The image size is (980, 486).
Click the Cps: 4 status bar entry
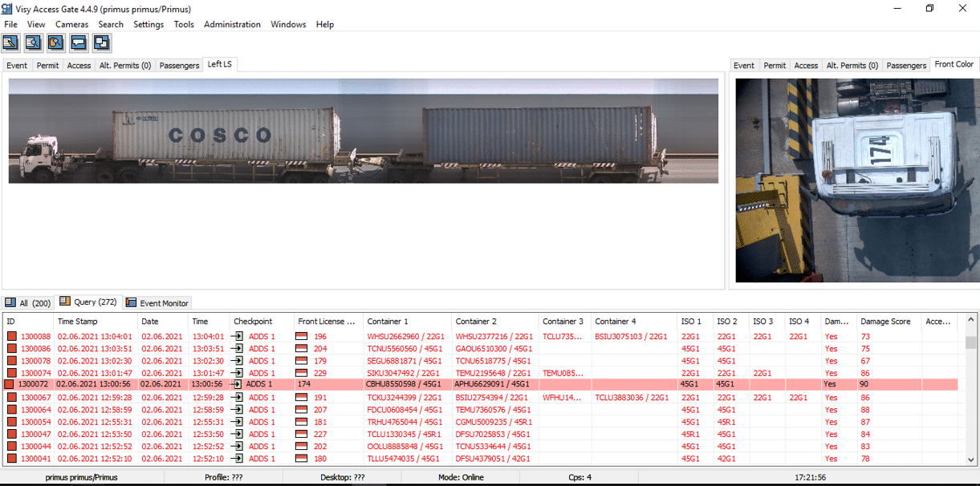tap(579, 477)
